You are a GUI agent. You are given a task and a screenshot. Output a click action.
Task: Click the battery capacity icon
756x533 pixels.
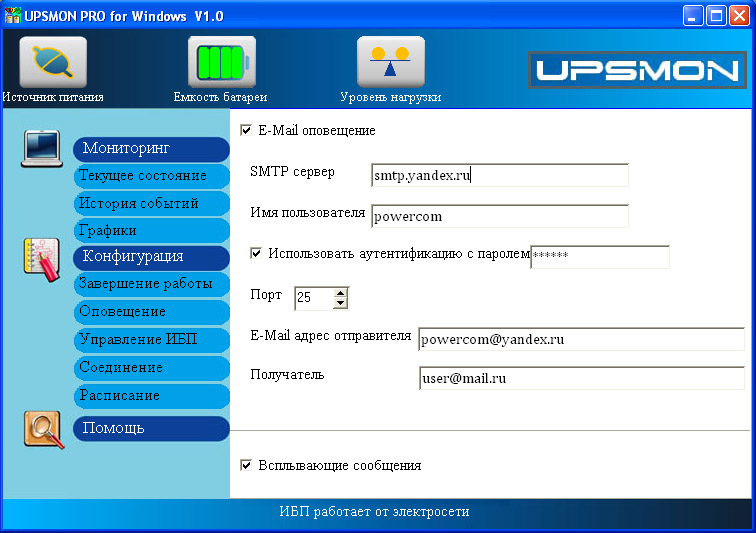click(222, 62)
